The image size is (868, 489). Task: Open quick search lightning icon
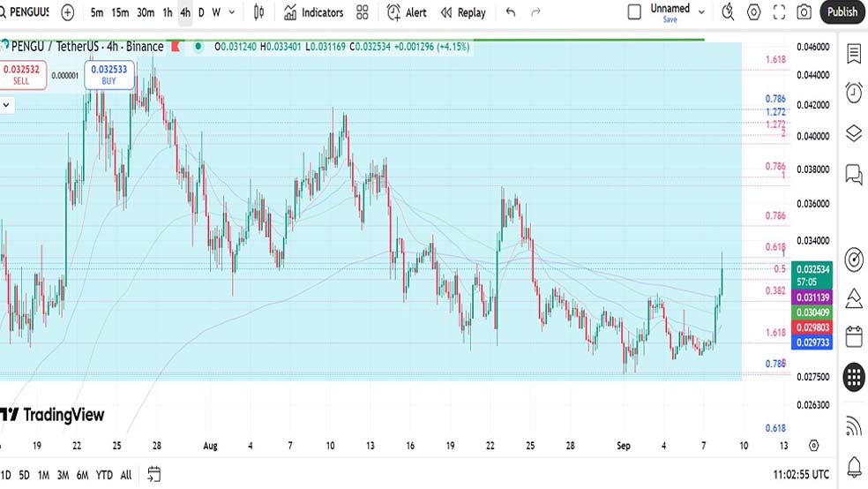[x=728, y=12]
